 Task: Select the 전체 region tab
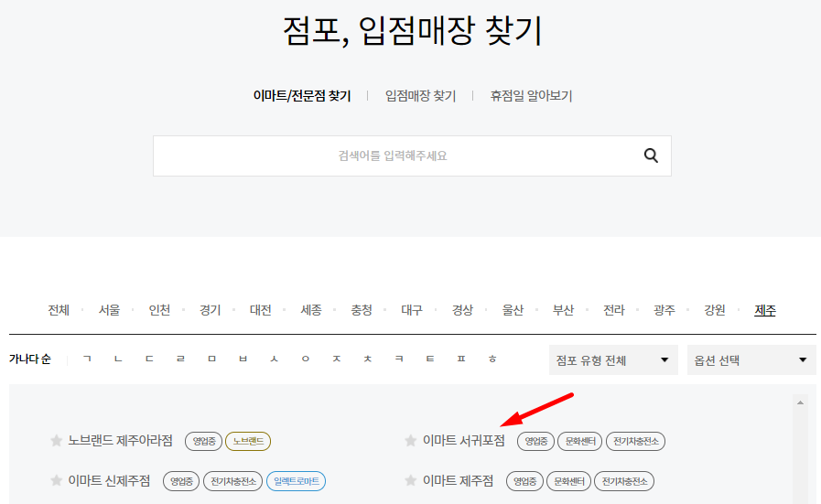[x=59, y=310]
